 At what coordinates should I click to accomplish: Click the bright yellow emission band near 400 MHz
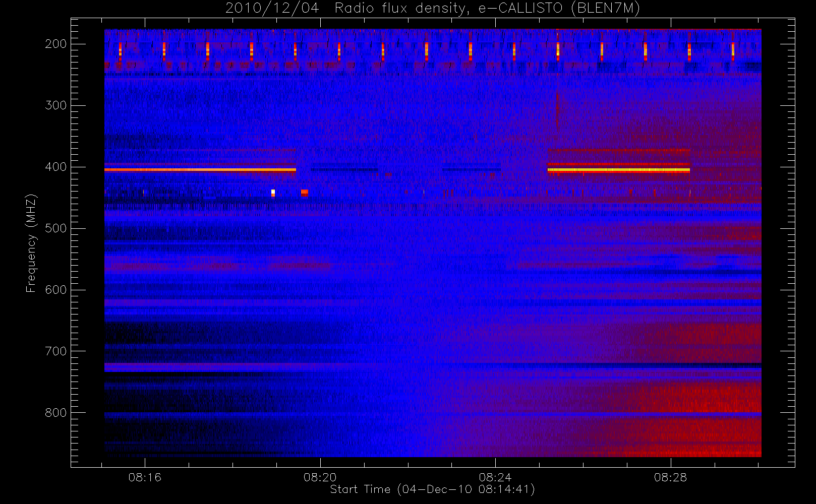(x=619, y=170)
